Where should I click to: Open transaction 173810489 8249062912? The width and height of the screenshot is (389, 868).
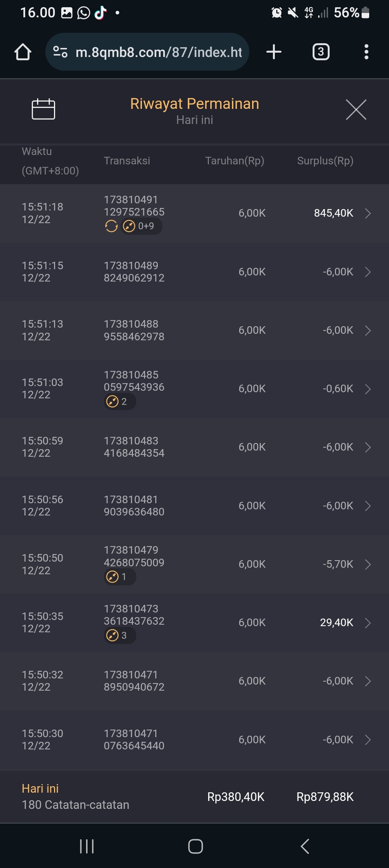pos(134,272)
